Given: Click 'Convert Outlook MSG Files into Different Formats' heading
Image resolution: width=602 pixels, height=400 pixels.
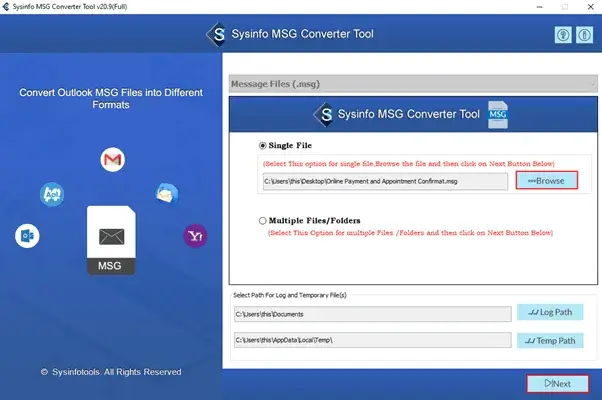Looking at the screenshot, I should click(x=111, y=99).
